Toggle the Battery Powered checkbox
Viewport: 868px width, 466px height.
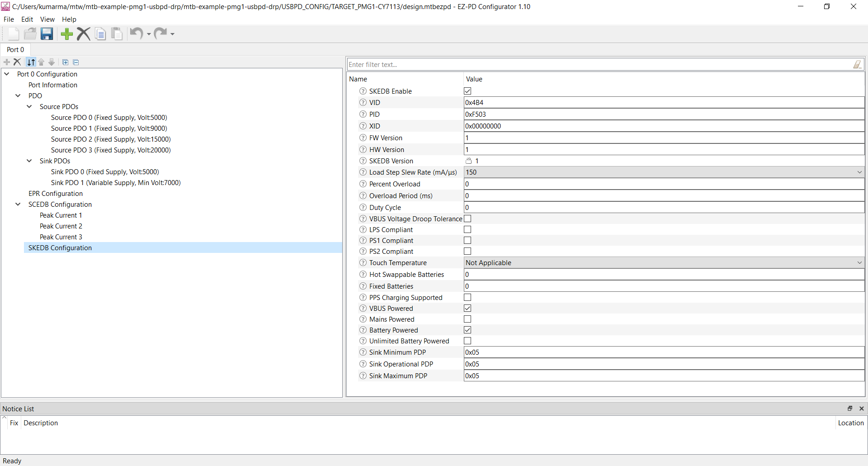[467, 330]
